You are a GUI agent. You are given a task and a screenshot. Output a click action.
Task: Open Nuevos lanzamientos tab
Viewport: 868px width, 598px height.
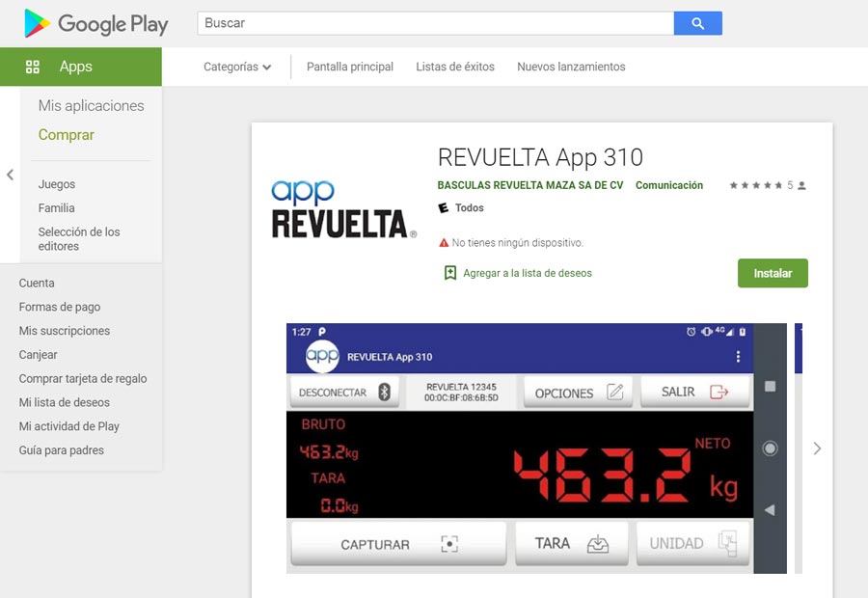tap(571, 67)
